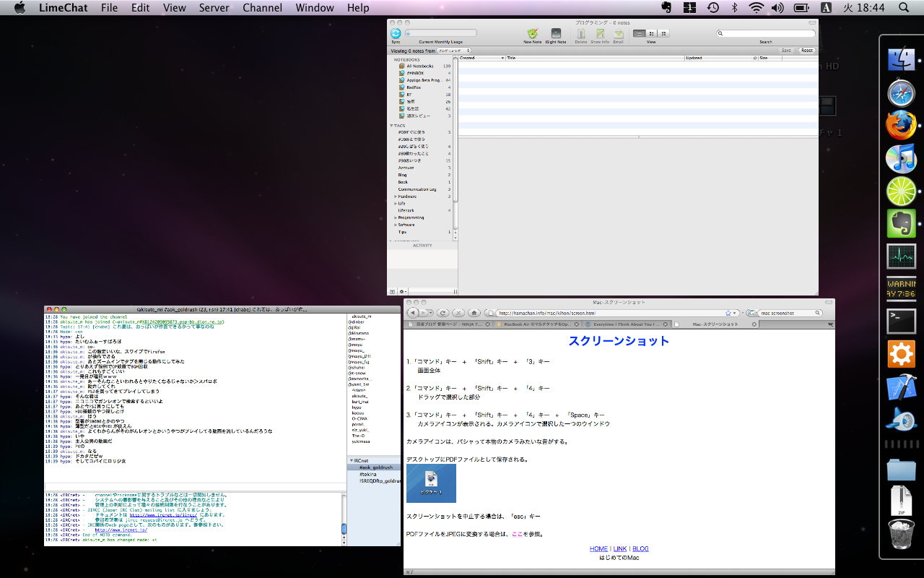
Task: Click the volume control in the menu bar
Action: click(x=777, y=8)
